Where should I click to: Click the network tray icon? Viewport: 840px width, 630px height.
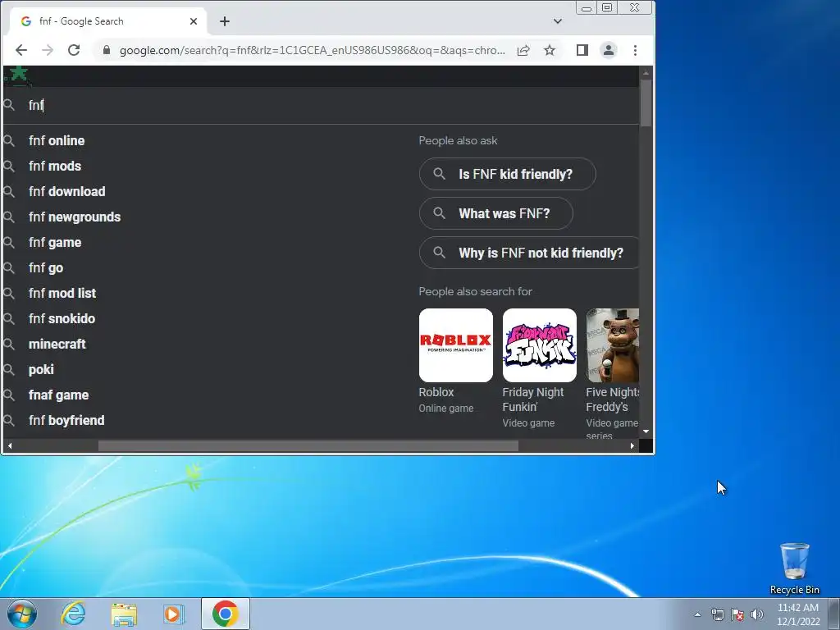click(x=717, y=614)
